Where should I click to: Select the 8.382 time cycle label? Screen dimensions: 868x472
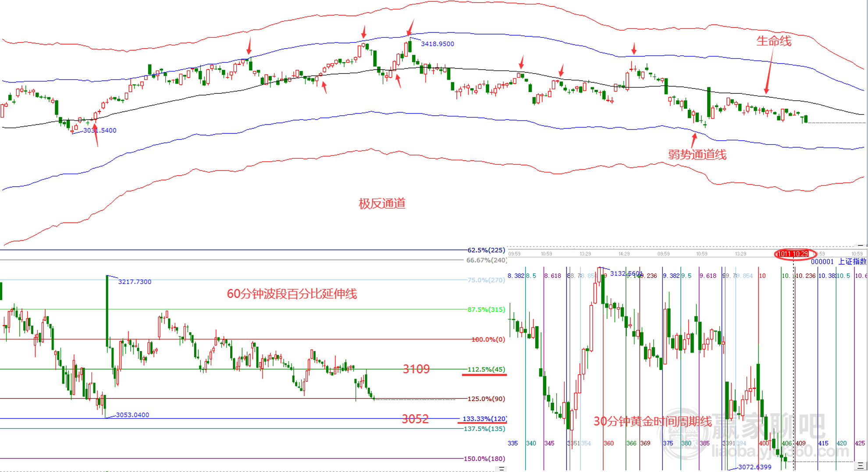coord(516,276)
